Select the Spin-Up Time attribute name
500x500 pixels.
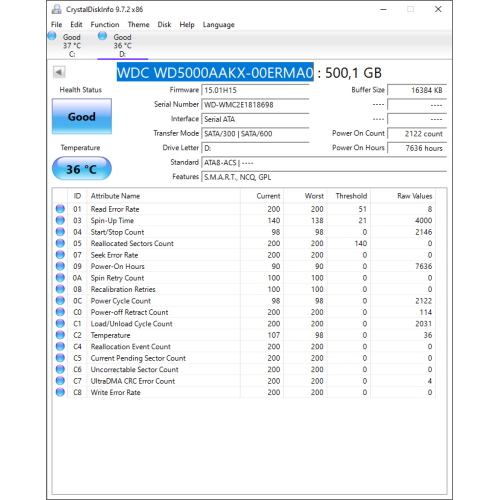(112, 221)
